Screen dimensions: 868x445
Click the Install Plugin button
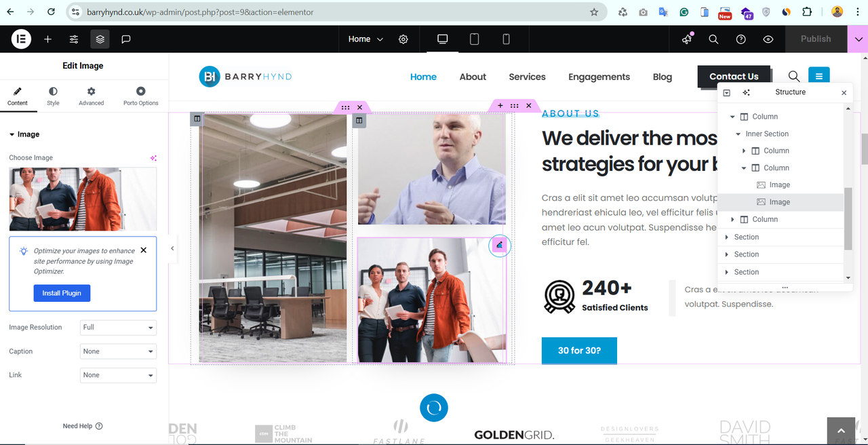click(62, 293)
